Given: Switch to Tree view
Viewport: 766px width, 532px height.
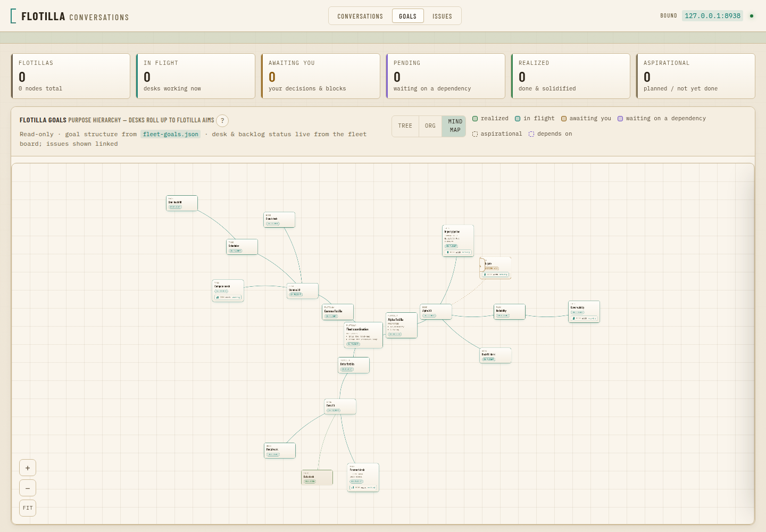Looking at the screenshot, I should [x=405, y=126].
